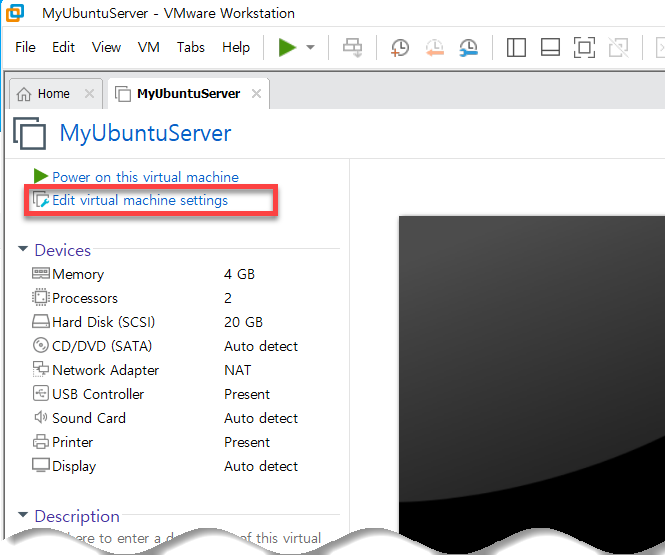Close the MyUbuntuServer tab
The width and height of the screenshot is (665, 555).
click(256, 93)
